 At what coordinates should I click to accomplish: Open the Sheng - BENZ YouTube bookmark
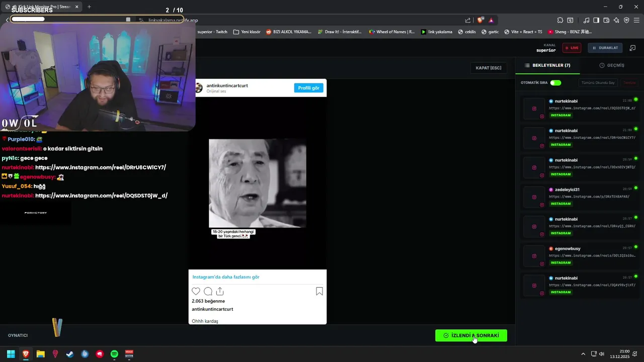pyautogui.click(x=570, y=32)
